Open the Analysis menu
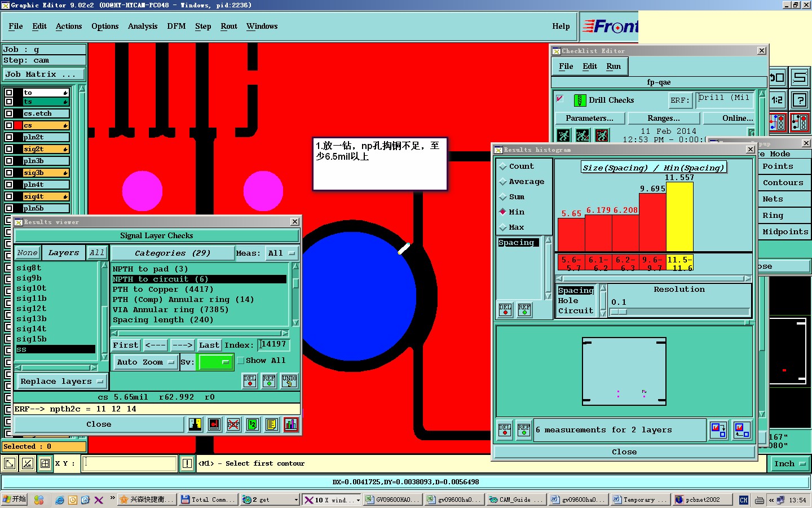This screenshot has height=508, width=812. point(143,27)
